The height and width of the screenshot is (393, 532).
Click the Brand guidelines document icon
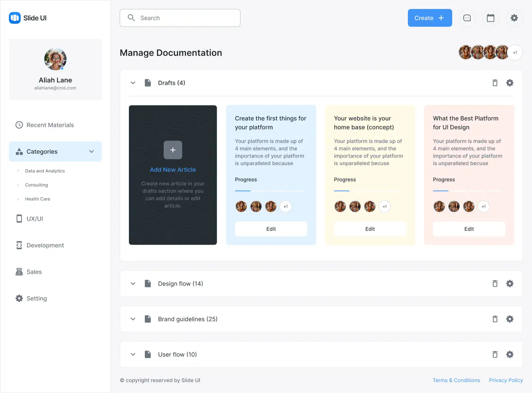click(148, 319)
